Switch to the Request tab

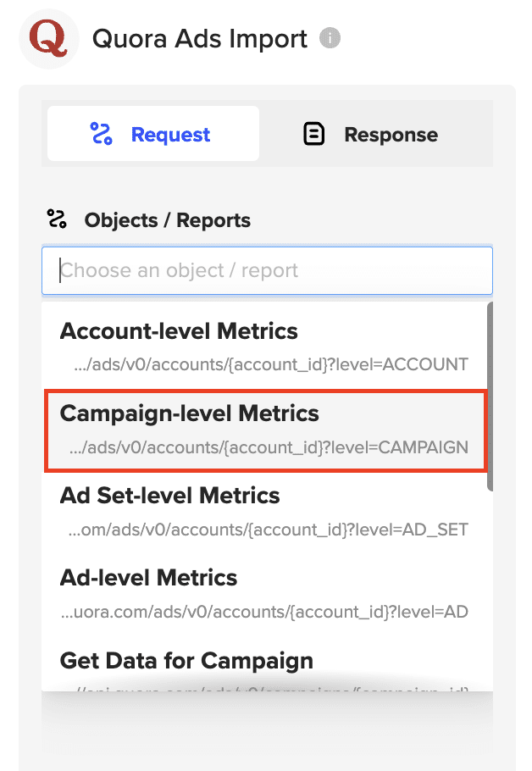pos(153,134)
